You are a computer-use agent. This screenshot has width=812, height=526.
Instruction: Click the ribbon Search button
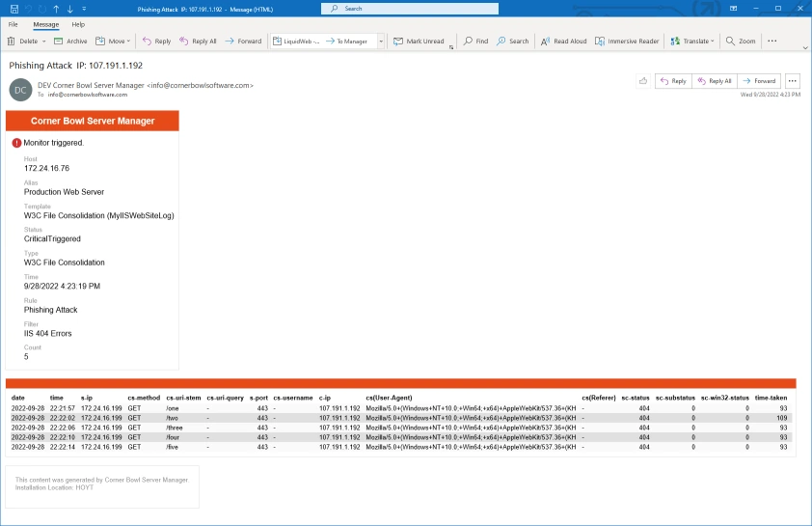pos(513,41)
